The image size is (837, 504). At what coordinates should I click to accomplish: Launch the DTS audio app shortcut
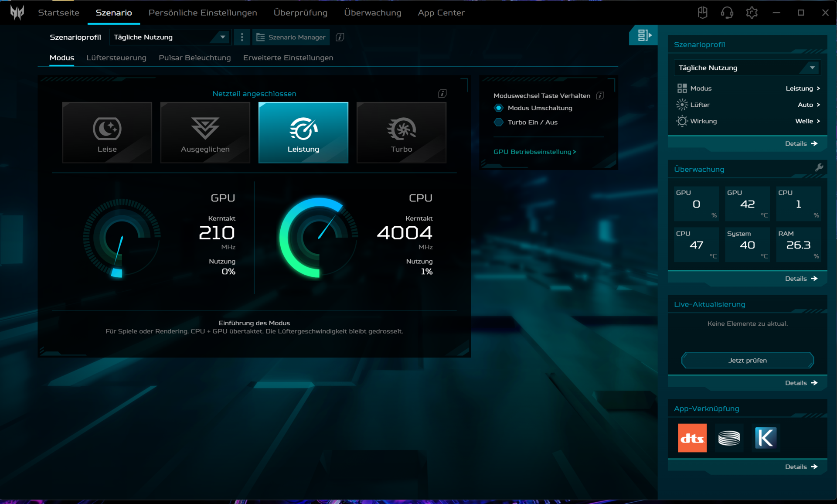(692, 438)
